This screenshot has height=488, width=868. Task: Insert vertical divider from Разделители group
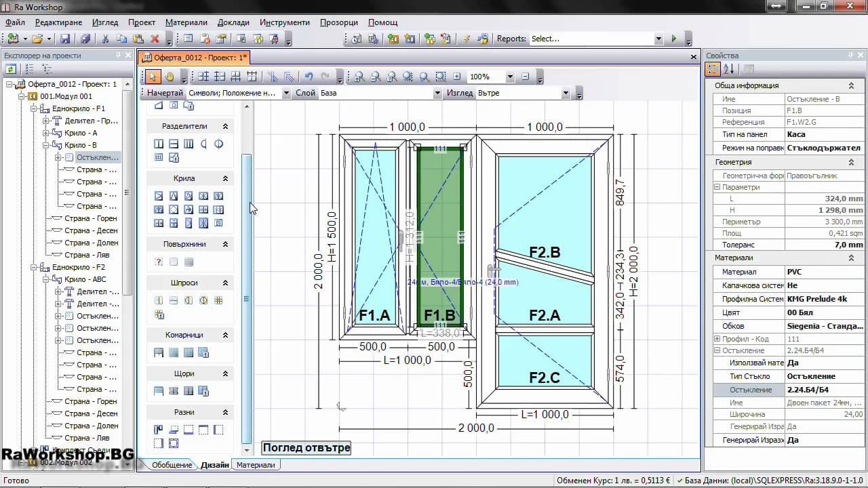[x=159, y=144]
